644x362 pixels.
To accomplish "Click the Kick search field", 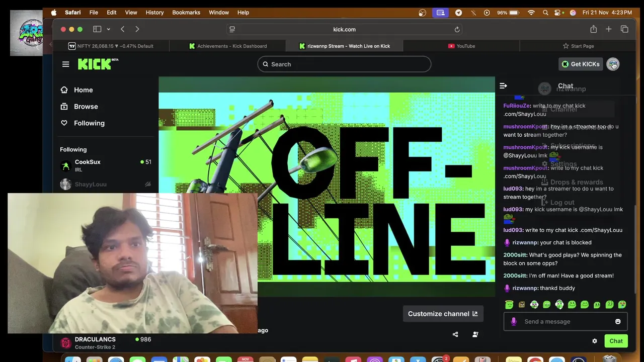I will 344,64.
